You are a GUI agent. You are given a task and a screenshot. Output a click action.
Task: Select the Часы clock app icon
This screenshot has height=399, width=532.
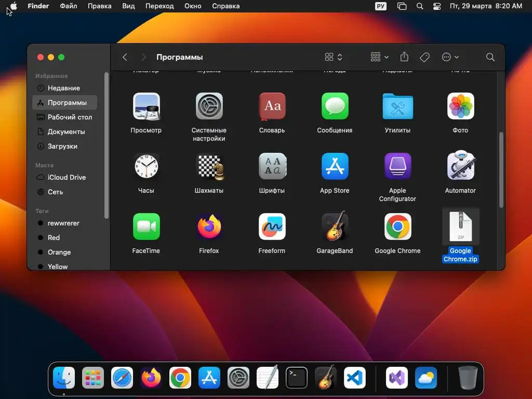[x=146, y=166]
